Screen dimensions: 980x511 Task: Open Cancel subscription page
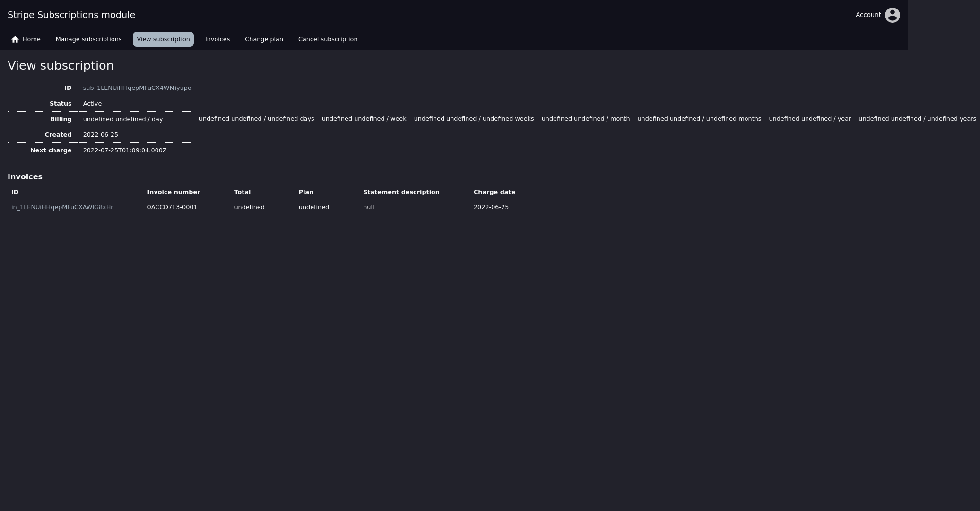[328, 39]
